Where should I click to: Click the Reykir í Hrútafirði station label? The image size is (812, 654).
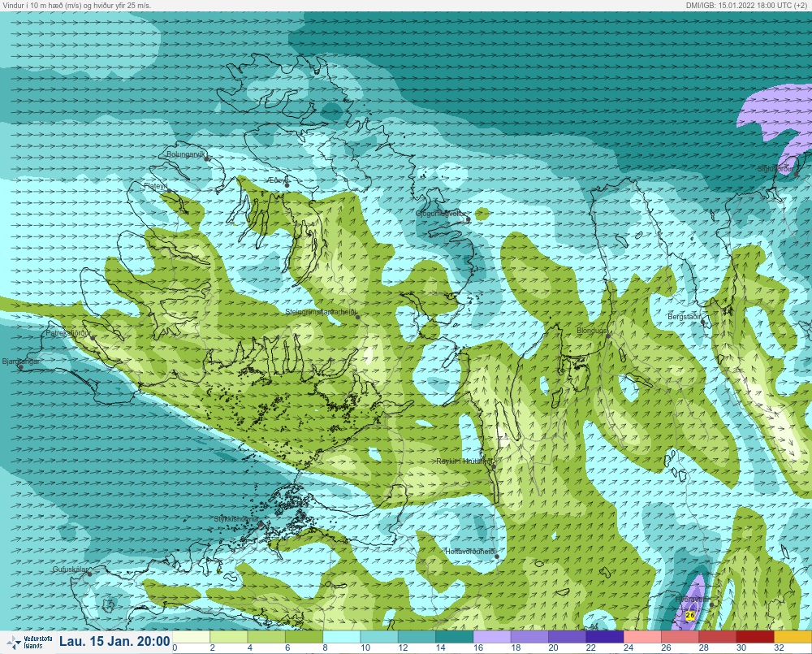pos(464,461)
